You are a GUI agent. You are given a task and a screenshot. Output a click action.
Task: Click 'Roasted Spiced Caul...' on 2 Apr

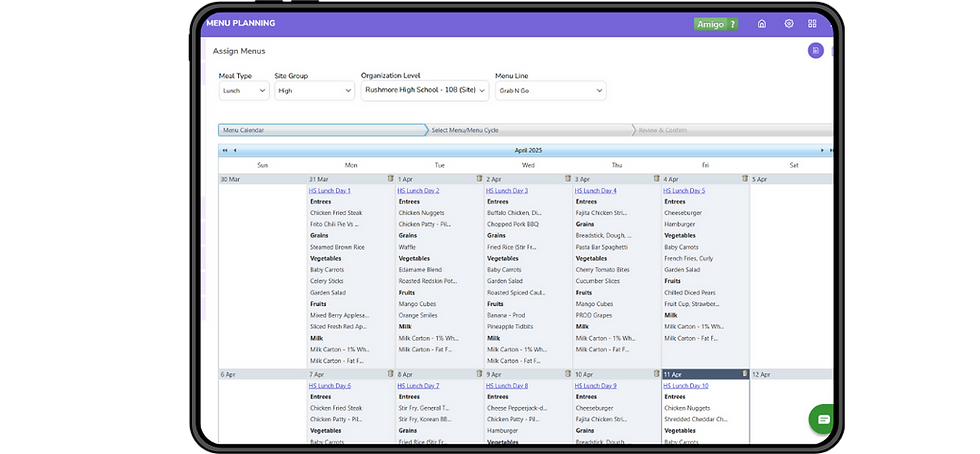click(x=517, y=293)
